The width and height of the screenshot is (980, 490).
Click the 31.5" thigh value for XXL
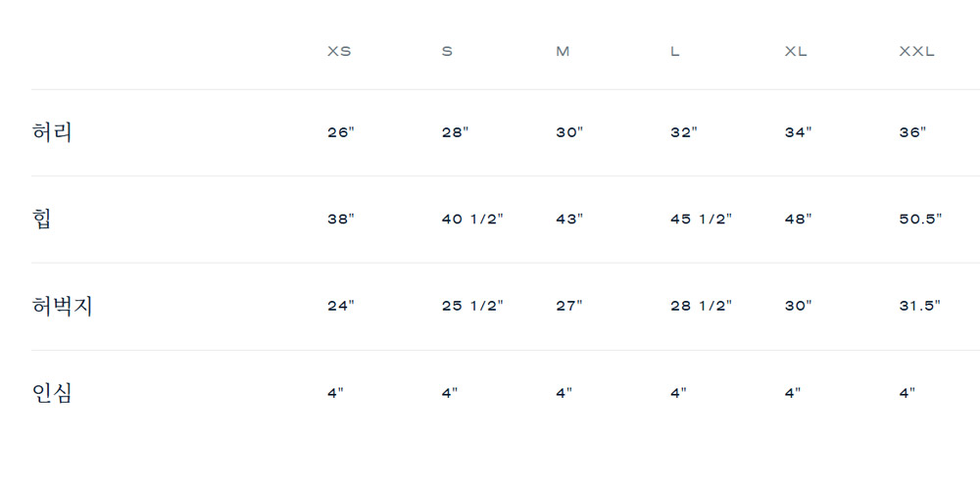point(919,306)
